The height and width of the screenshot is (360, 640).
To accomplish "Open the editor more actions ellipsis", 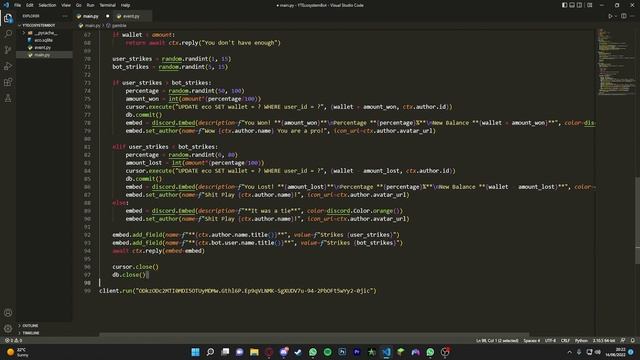I will coord(633,16).
